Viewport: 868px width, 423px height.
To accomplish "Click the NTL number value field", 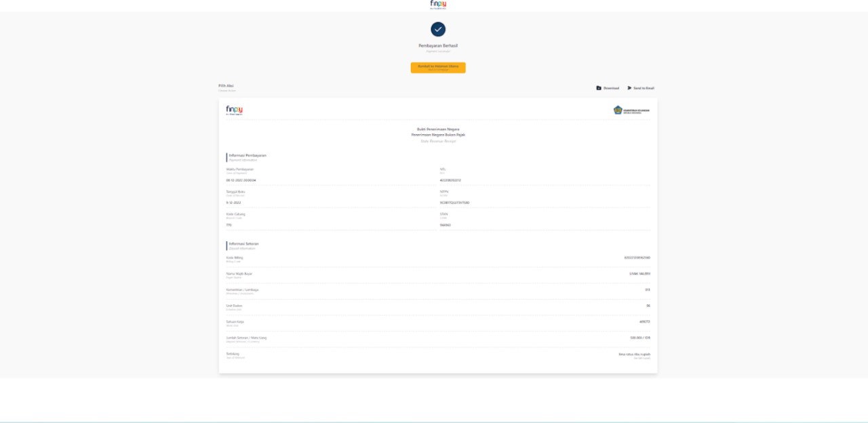I will point(451,180).
